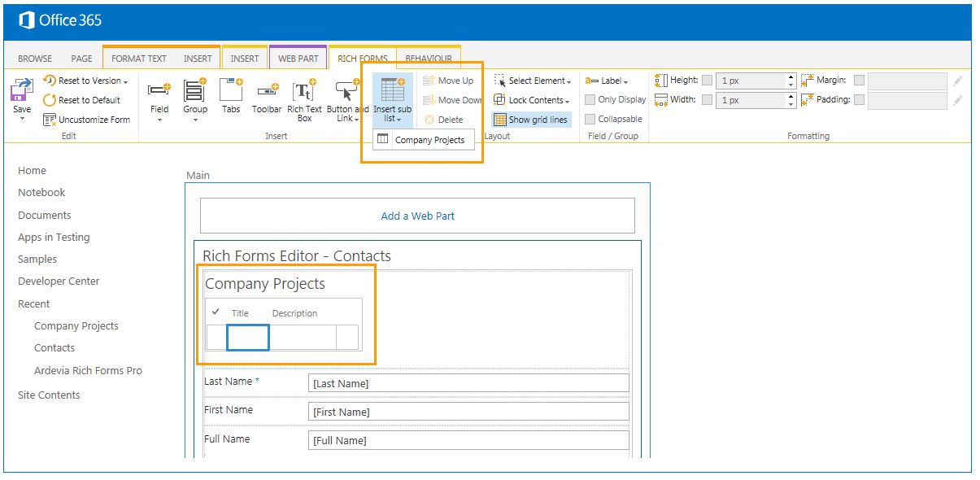
Task: Open Notebook in left navigation
Action: tap(41, 192)
